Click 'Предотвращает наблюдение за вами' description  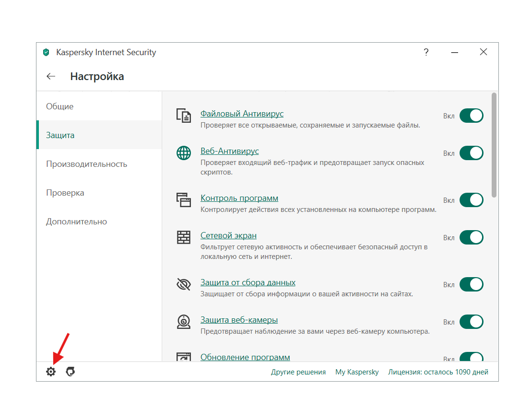tap(315, 331)
